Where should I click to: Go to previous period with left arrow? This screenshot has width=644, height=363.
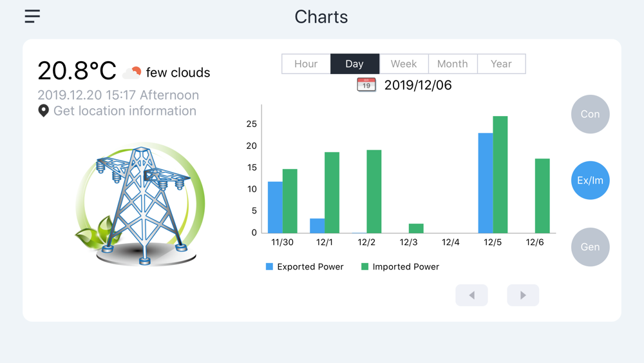[x=471, y=295]
